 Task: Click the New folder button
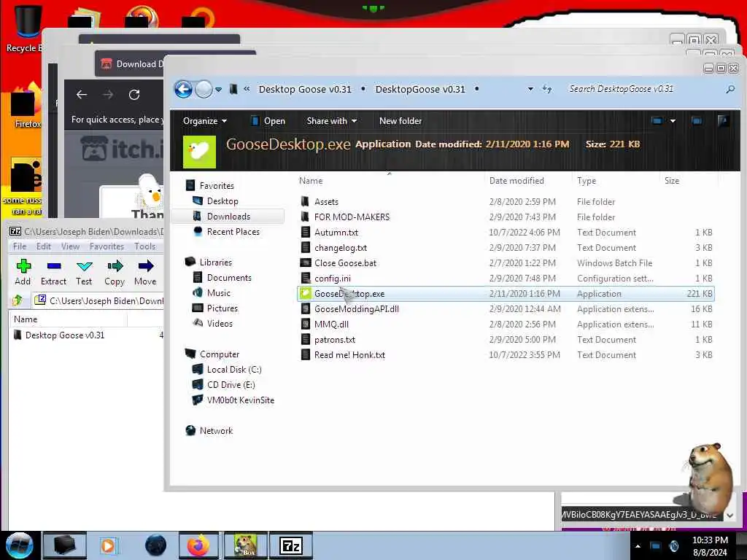(x=400, y=121)
